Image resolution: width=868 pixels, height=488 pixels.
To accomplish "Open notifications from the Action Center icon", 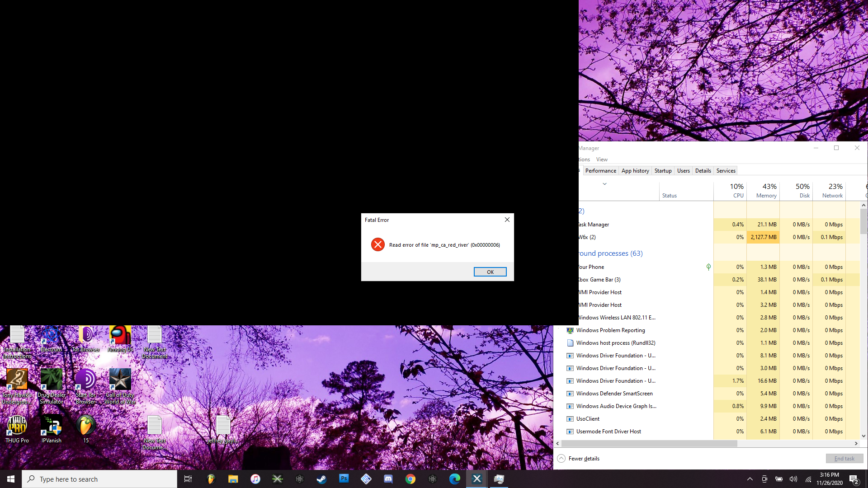I will (x=854, y=479).
